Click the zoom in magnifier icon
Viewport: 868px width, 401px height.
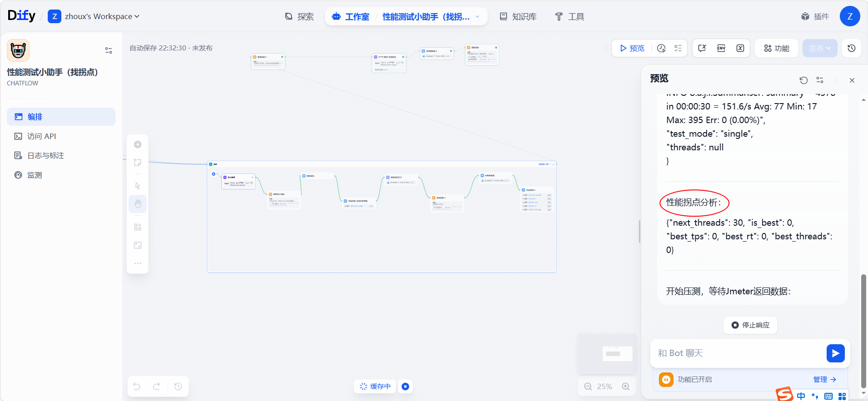(626, 386)
